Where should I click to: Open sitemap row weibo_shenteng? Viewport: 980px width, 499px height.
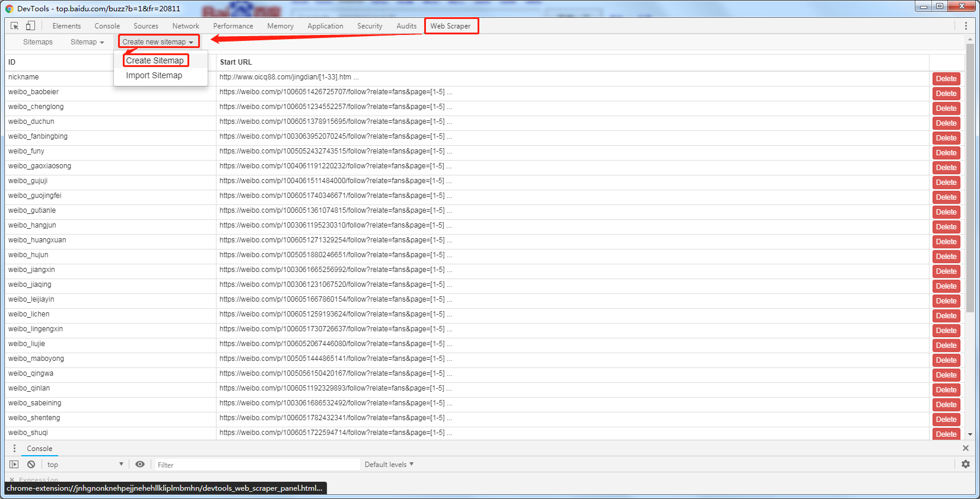coord(485,420)
